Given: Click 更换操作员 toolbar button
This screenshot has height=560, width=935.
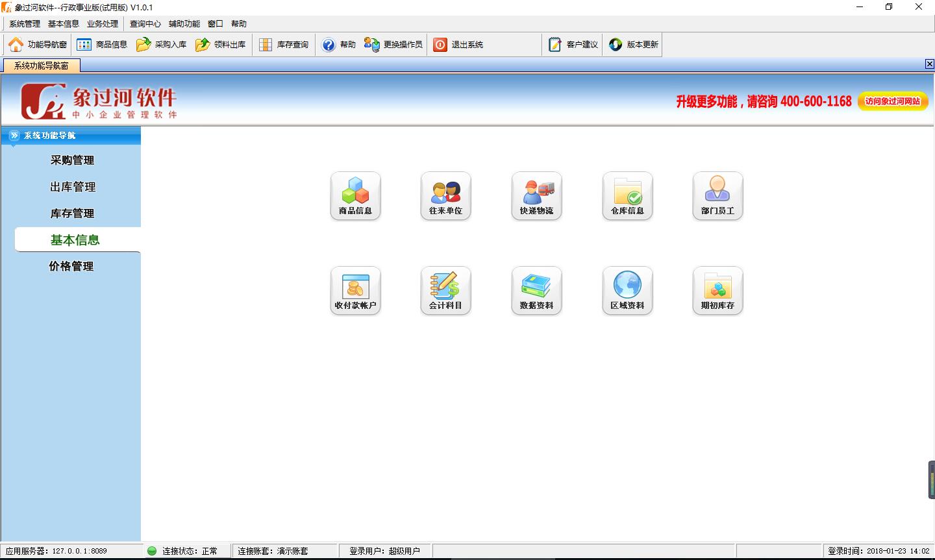Looking at the screenshot, I should click(393, 45).
